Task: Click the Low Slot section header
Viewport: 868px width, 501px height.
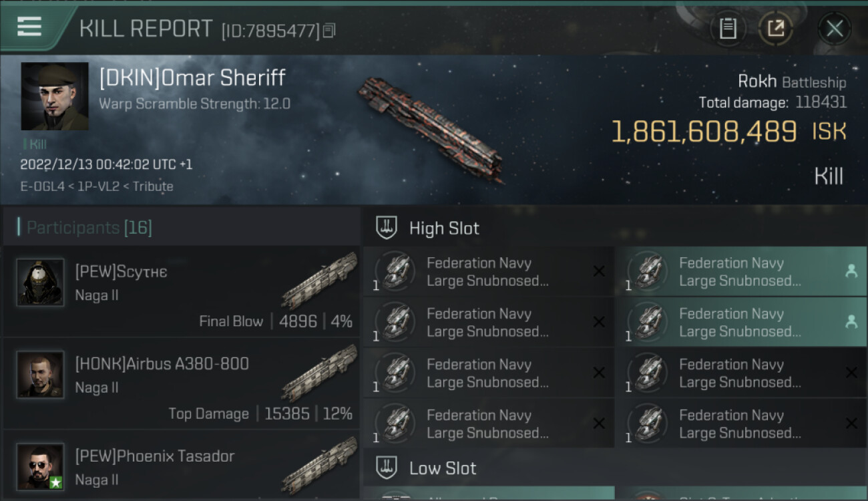Action: (443, 468)
